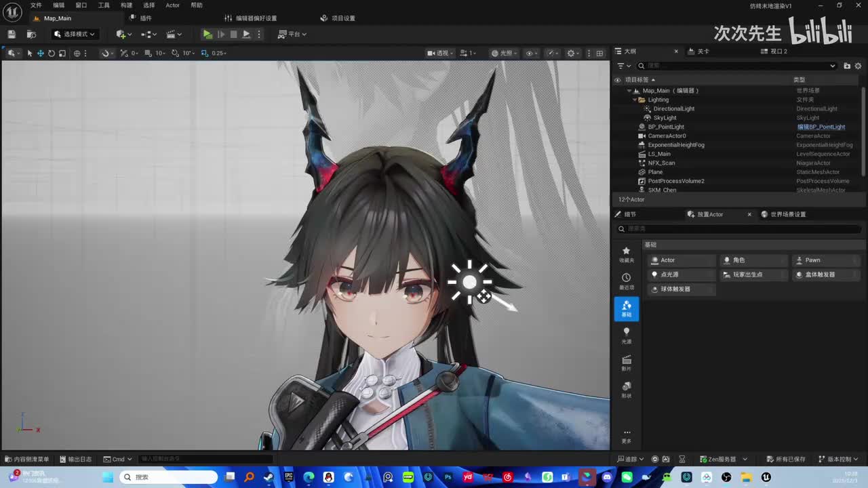Open the browse-content folder icon in the main toolbar
This screenshot has height=488, width=868.
31,34
